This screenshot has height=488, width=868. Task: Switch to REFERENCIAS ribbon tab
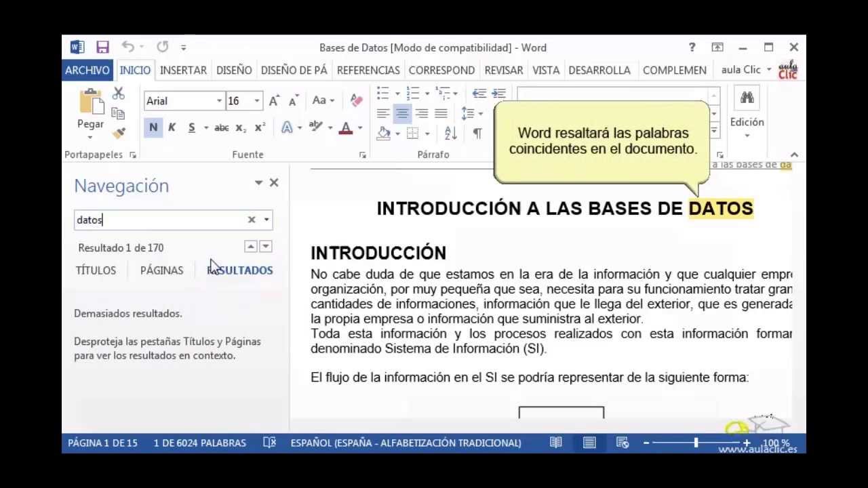point(368,70)
